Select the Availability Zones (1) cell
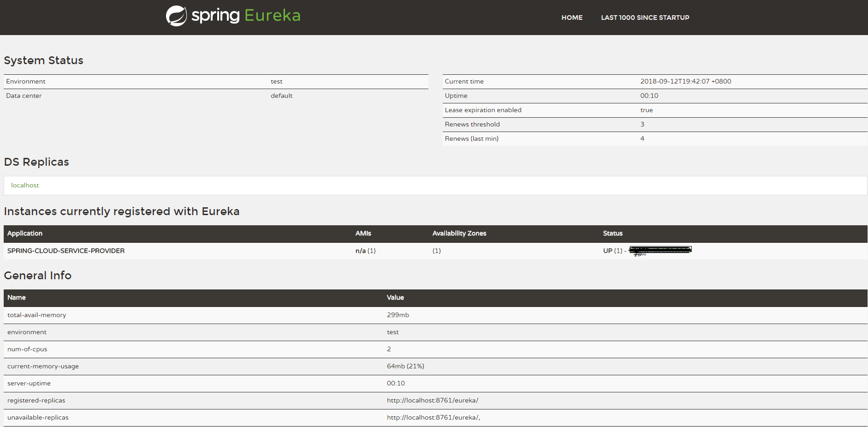This screenshot has height=427, width=868. [x=436, y=251]
